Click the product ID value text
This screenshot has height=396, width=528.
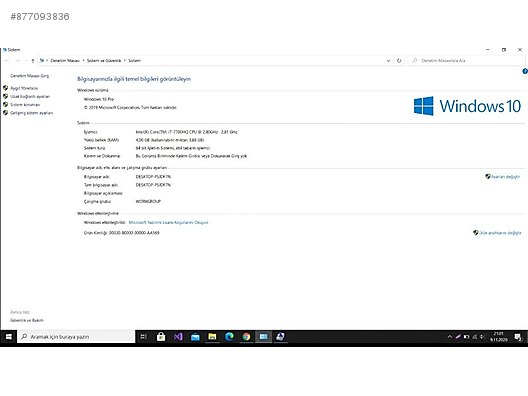click(x=134, y=233)
